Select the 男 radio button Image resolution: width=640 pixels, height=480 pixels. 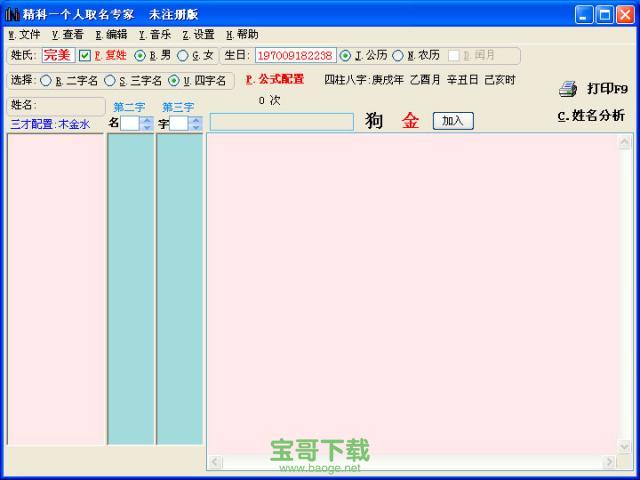pyautogui.click(x=140, y=56)
